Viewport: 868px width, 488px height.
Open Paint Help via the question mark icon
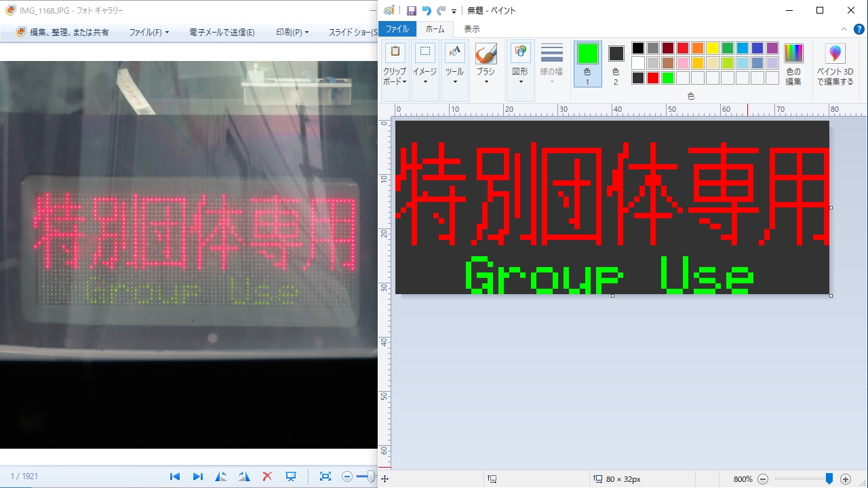tap(859, 29)
